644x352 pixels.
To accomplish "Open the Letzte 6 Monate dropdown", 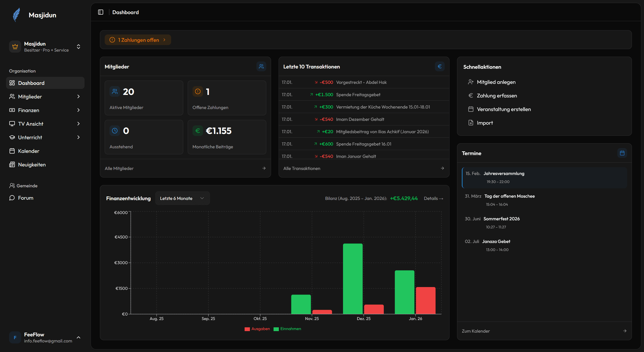I will pyautogui.click(x=182, y=198).
